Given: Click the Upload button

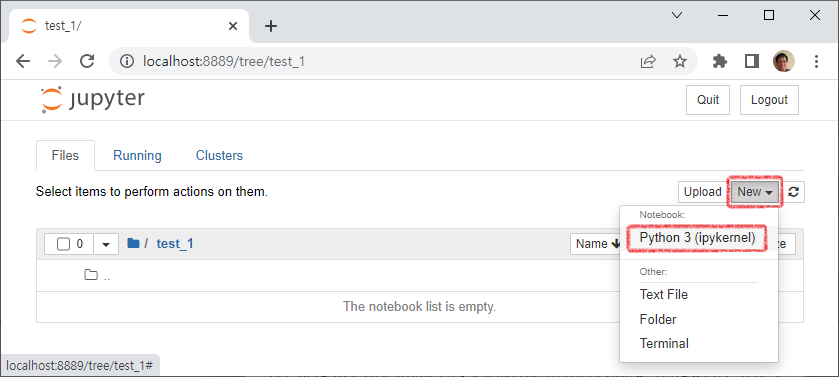Looking at the screenshot, I should [702, 192].
